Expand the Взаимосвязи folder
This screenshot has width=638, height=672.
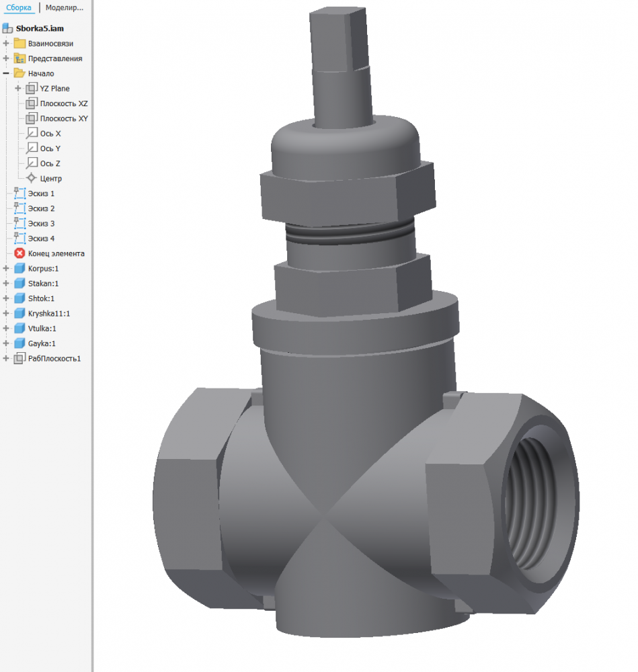point(6,43)
